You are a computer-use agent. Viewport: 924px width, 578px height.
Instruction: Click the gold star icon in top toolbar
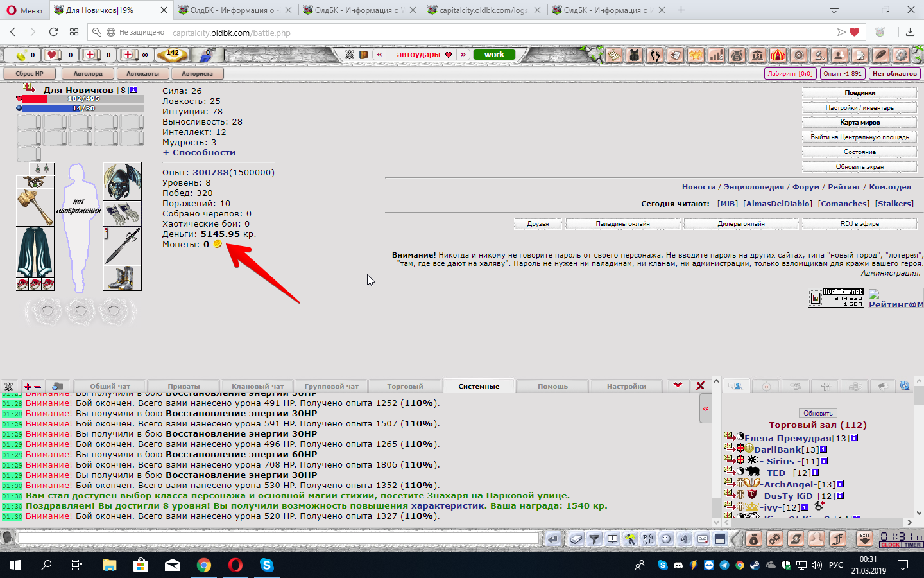click(x=696, y=55)
